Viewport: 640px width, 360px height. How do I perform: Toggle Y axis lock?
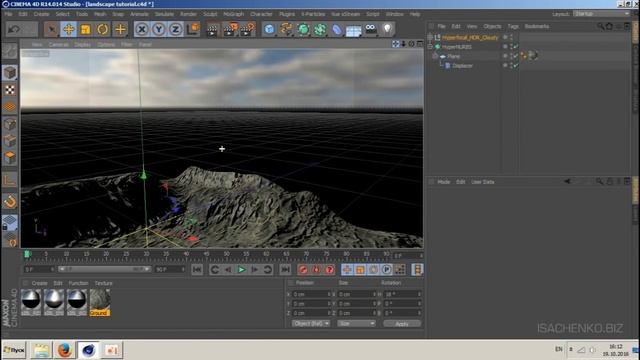point(159,29)
